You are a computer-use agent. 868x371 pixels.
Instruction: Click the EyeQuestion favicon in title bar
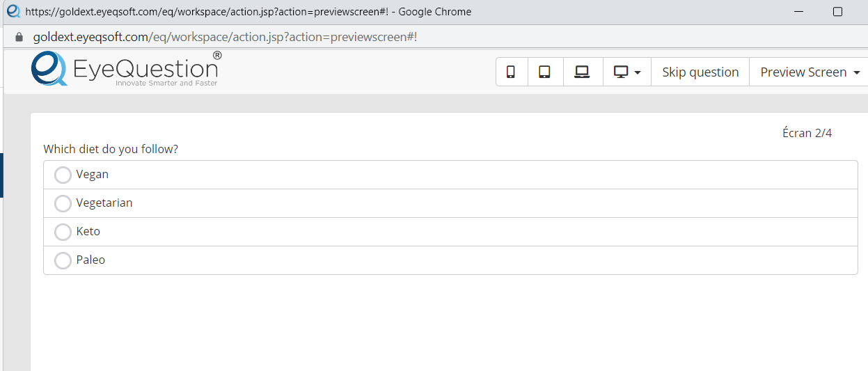point(13,11)
